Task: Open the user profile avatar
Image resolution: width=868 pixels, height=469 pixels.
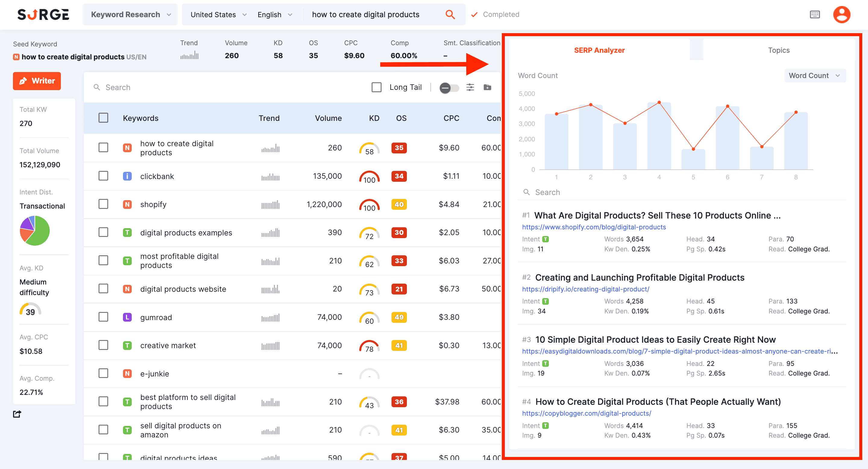Action: [842, 14]
